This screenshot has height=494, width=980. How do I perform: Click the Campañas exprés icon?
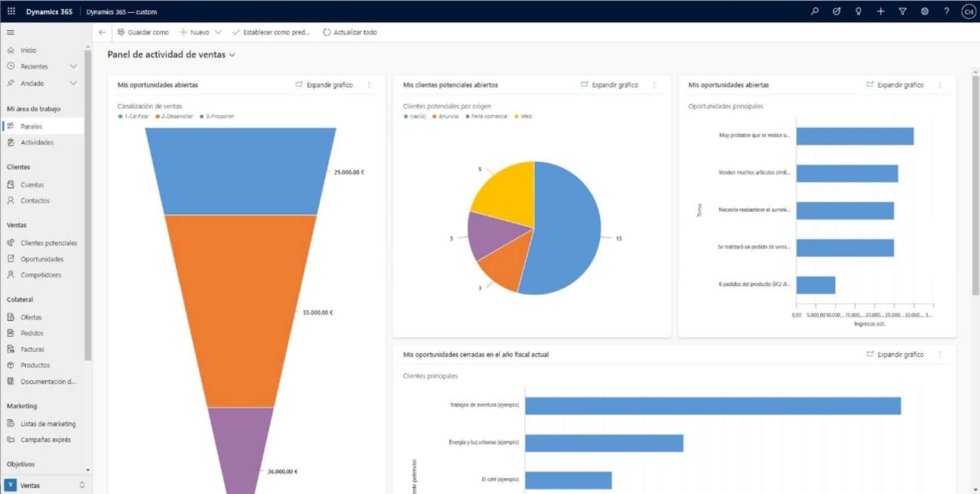[x=11, y=439]
